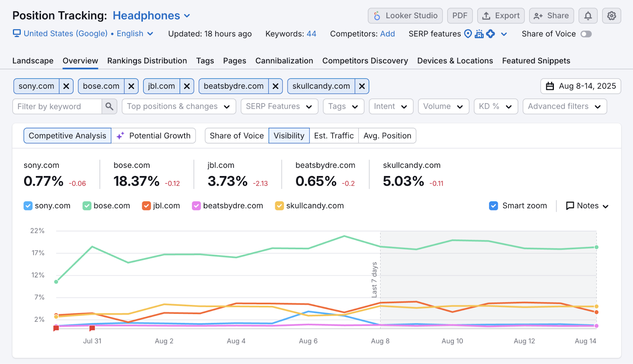Disable the Smart zoom checkbox
This screenshot has width=633, height=364.
click(493, 206)
